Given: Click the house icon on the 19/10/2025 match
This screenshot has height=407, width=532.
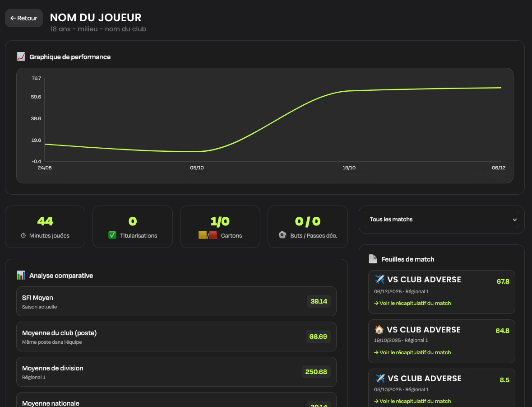Looking at the screenshot, I should [379, 330].
